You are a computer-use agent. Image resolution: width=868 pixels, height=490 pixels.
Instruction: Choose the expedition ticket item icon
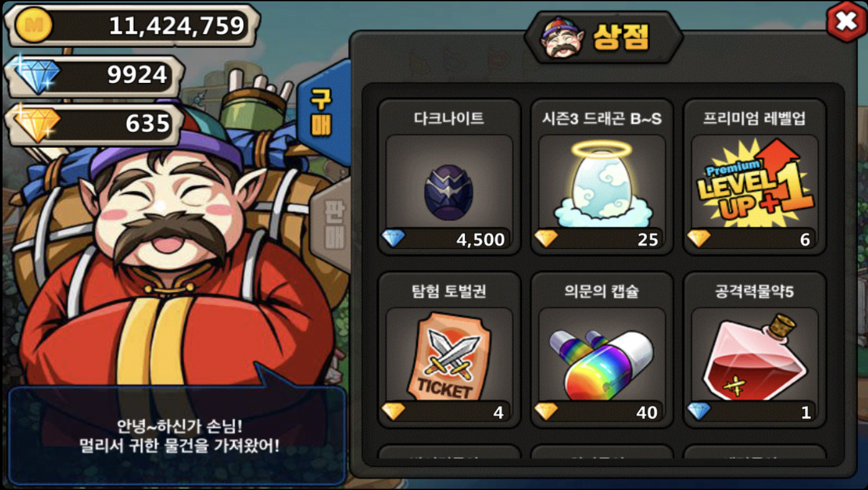click(x=449, y=356)
